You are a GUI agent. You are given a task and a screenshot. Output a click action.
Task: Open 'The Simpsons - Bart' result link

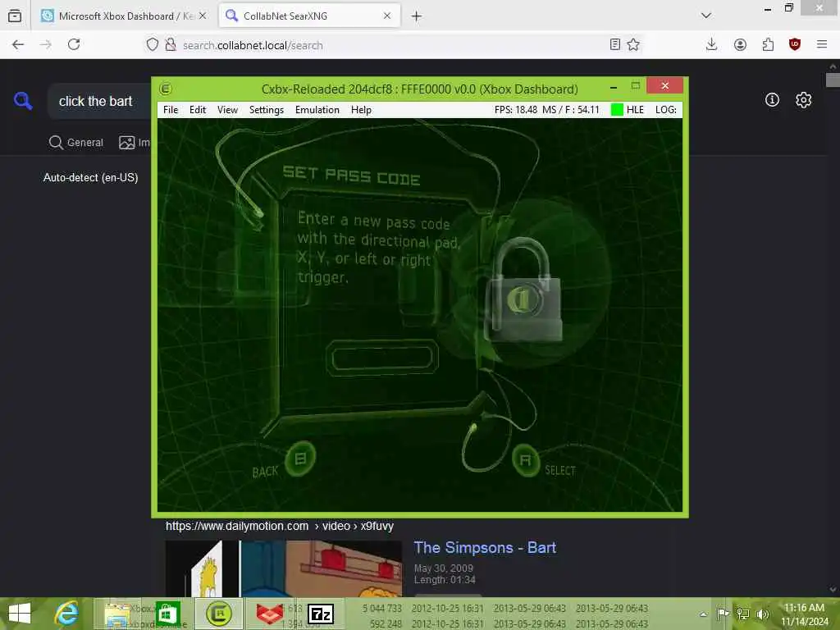(485, 547)
